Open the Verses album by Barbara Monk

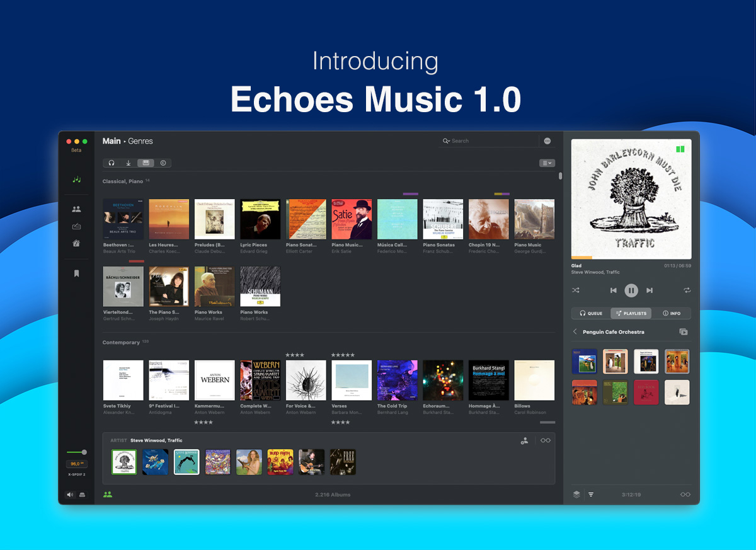point(352,381)
